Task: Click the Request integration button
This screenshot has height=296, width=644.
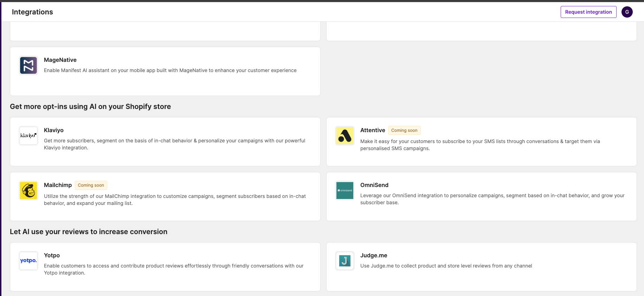Action: 588,12
